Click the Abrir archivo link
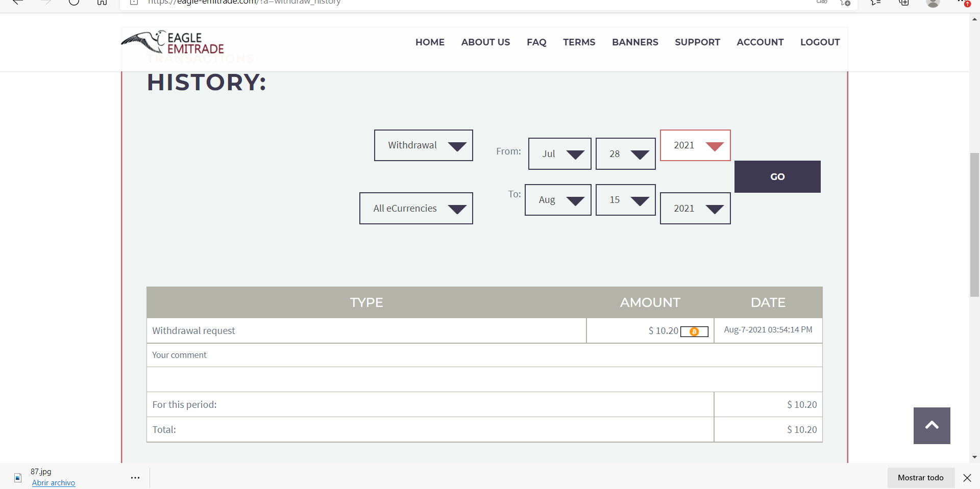This screenshot has width=980, height=489. coord(54,483)
